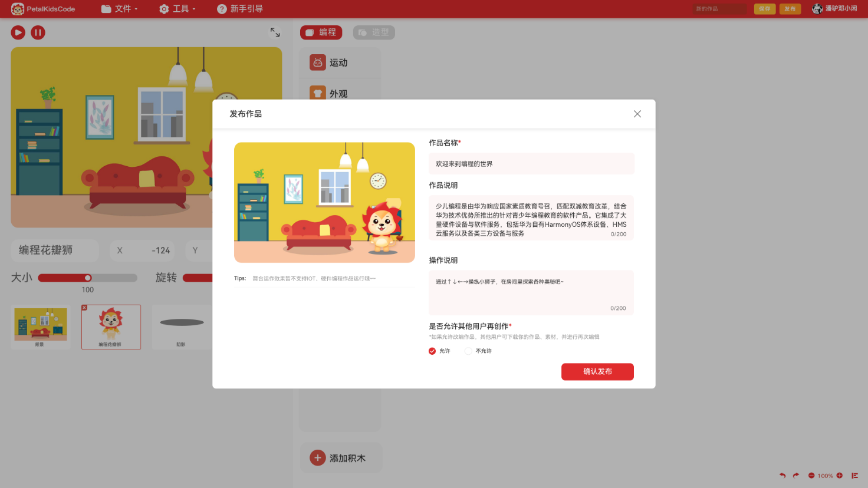The image size is (868, 488).
Task: Pause the running program
Action: 38,32
